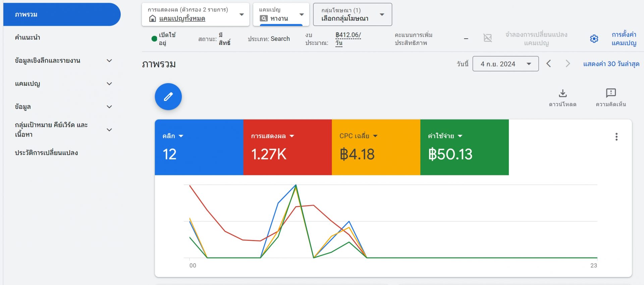Click the home icon in campaign filter

[153, 18]
